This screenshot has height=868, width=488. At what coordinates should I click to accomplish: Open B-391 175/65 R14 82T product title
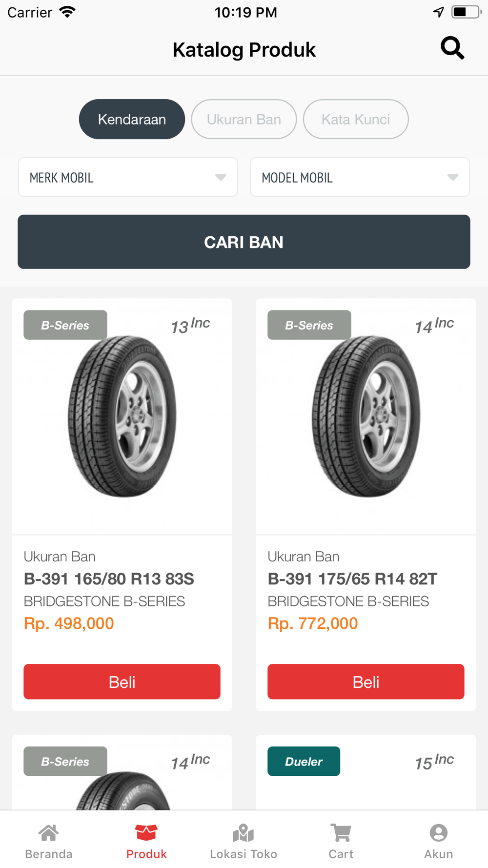[352, 579]
